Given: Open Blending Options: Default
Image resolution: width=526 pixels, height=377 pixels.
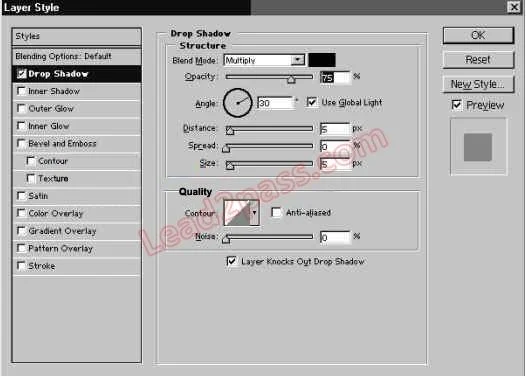Looking at the screenshot, I should coord(76,56).
